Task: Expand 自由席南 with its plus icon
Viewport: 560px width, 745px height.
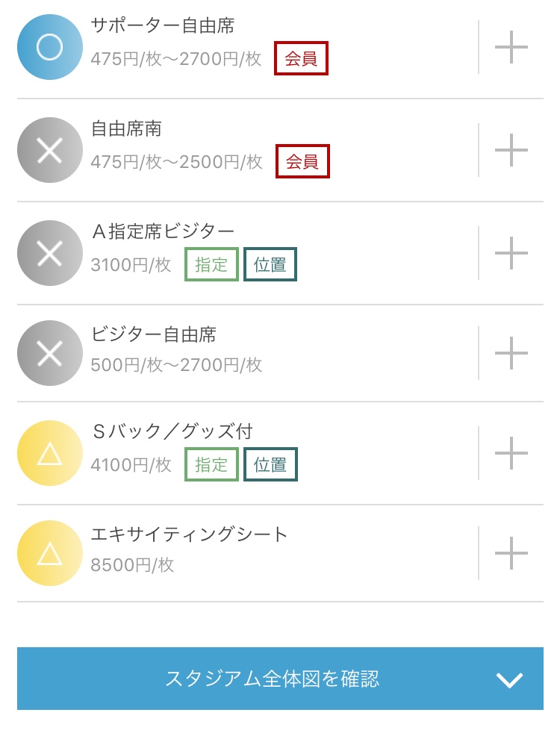Action: click(x=511, y=151)
